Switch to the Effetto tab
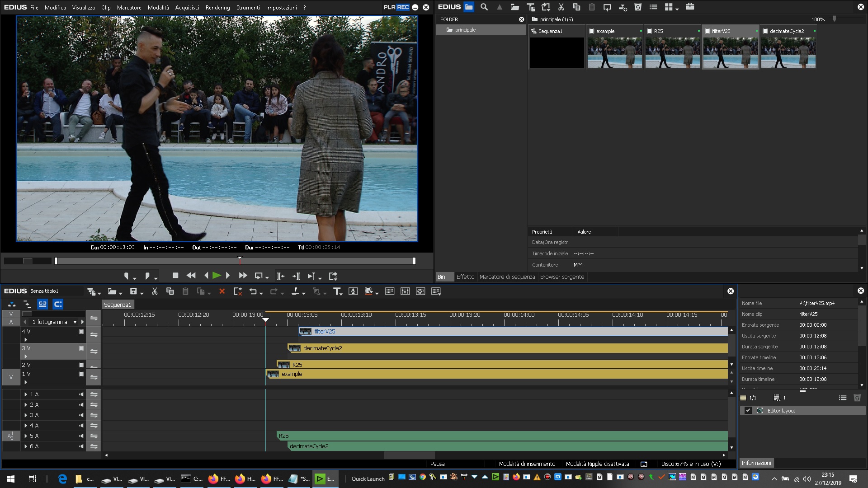The height and width of the screenshot is (488, 868). click(465, 277)
